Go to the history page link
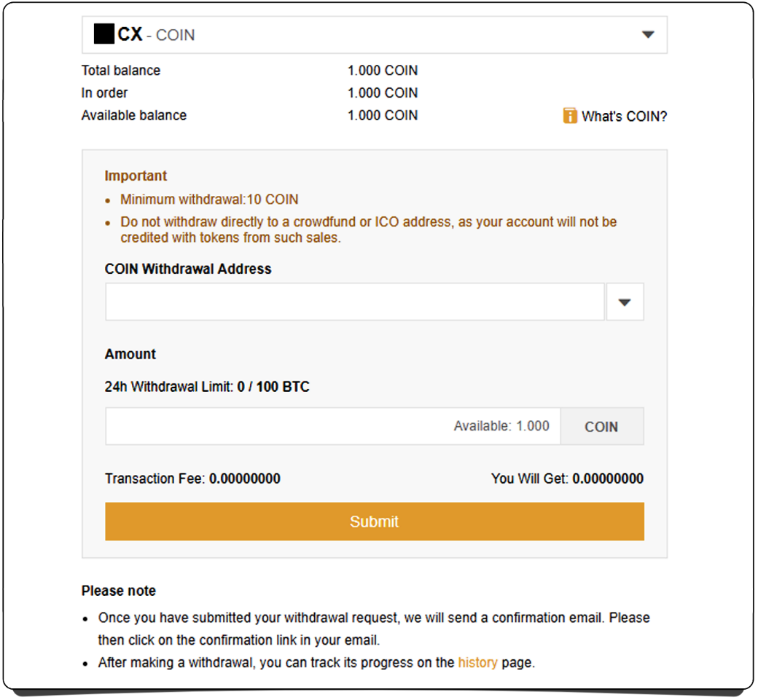The width and height of the screenshot is (758, 700). 477,663
